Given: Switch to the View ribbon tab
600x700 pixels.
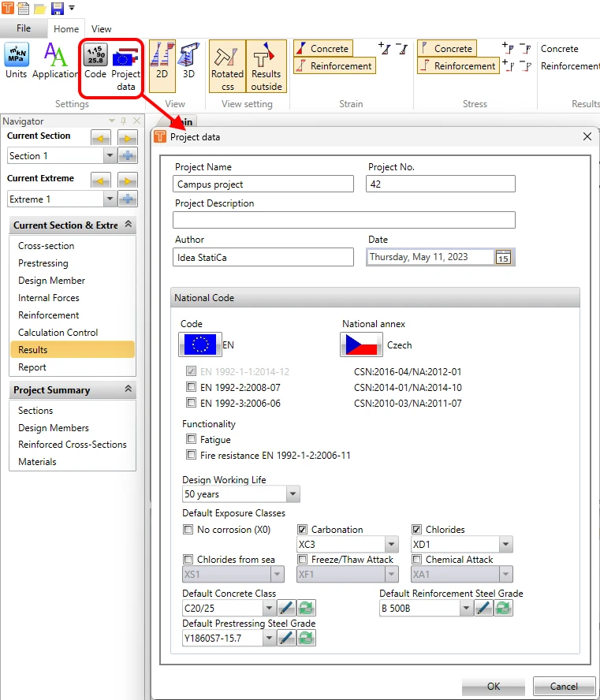Looking at the screenshot, I should pos(102,29).
